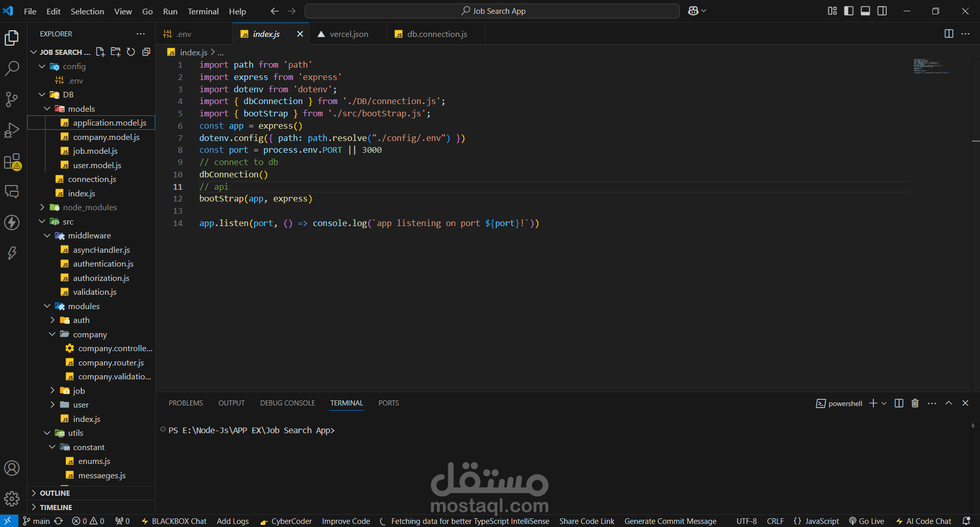Screen dimensions: 980x527
Task: Collapse the models folder
Action: point(47,109)
